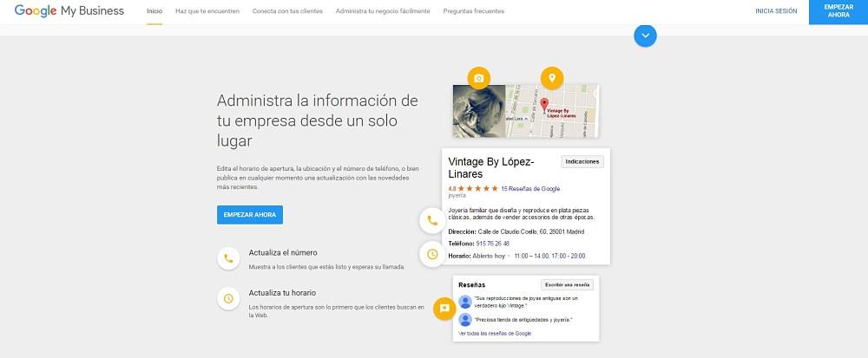Open 15 Reseñas de Google link
The width and height of the screenshot is (868, 358).
(530, 189)
